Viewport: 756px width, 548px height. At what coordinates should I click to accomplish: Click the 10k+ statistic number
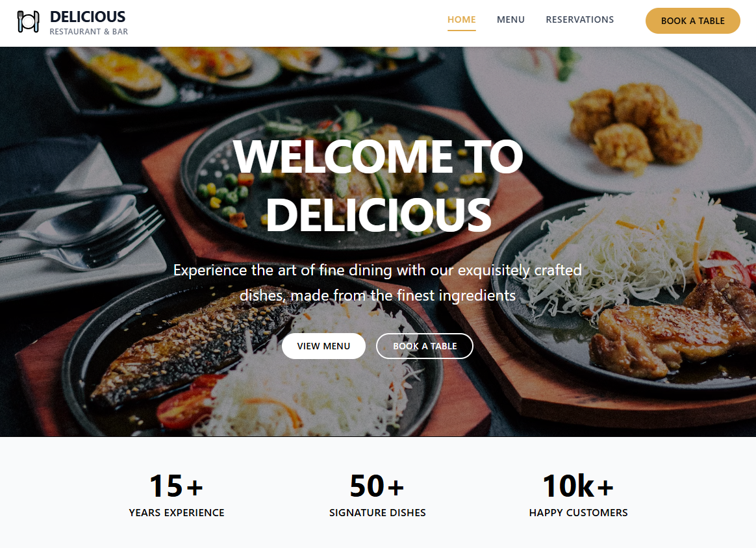click(578, 486)
